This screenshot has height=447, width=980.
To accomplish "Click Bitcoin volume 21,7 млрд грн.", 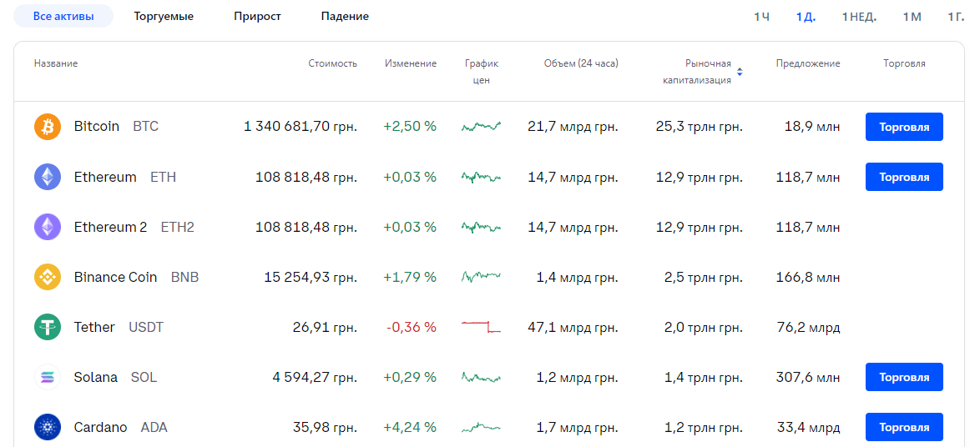I will pyautogui.click(x=573, y=127).
